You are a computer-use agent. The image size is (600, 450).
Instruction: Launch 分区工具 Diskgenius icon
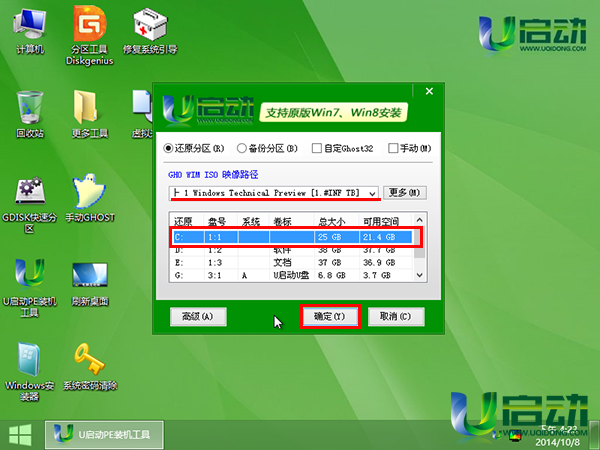[90, 36]
